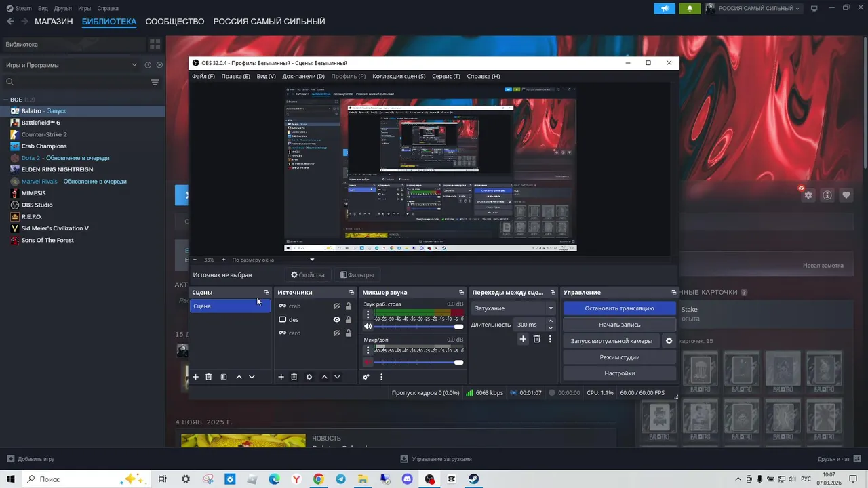This screenshot has width=868, height=488.
Task: Remove source with trash icon in Источники
Action: 294,377
